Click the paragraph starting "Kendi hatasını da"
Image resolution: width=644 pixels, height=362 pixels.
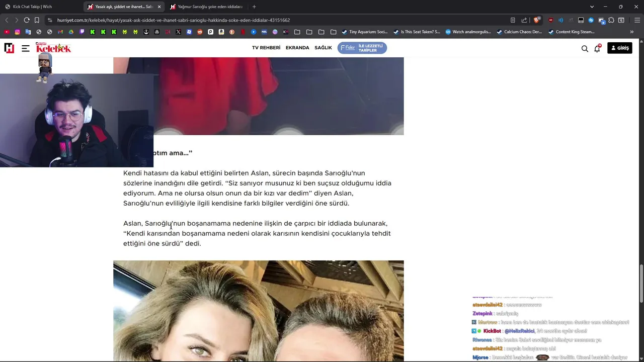coord(257,188)
